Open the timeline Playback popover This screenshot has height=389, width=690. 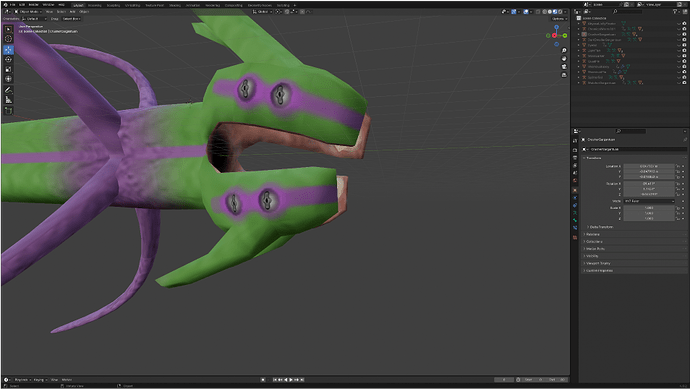[22, 380]
